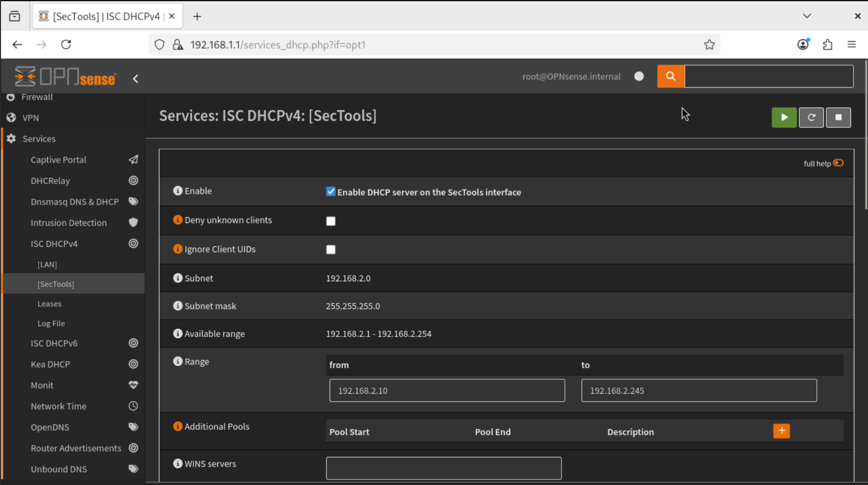The image size is (868, 485).
Task: Uncheck Enable DHCP server on SecTools interface
Action: [x=331, y=192]
